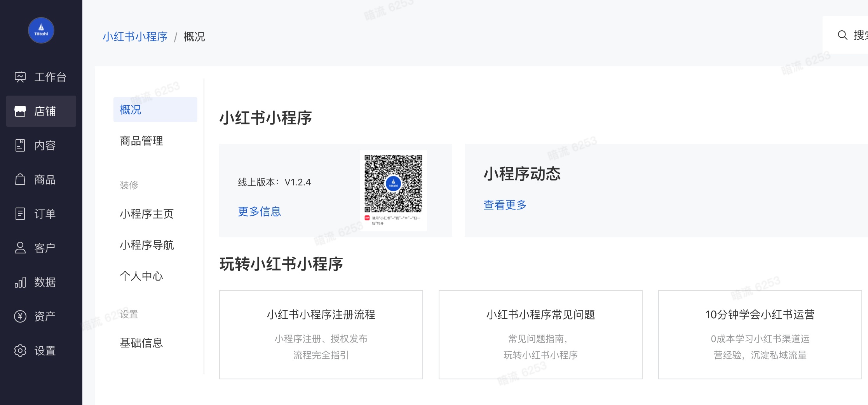868x405 pixels.
Task: Open 小程序主页 under the 装修 section
Action: point(146,214)
